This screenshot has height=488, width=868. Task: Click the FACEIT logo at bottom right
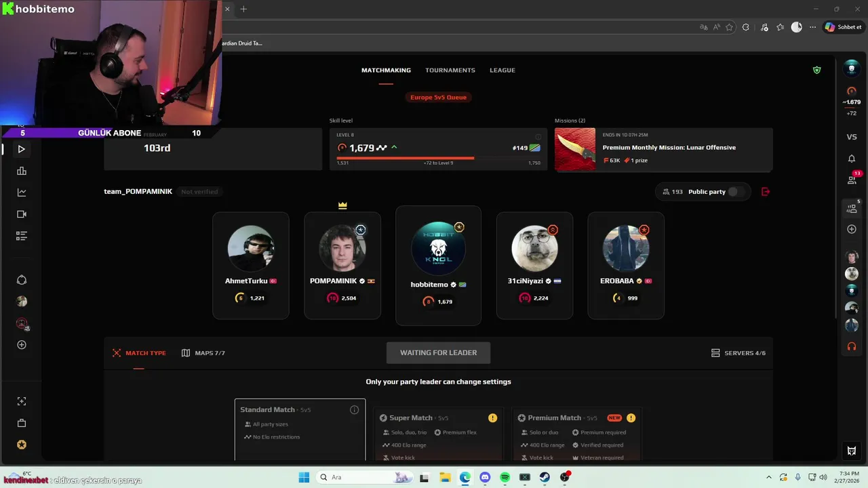[x=852, y=451]
